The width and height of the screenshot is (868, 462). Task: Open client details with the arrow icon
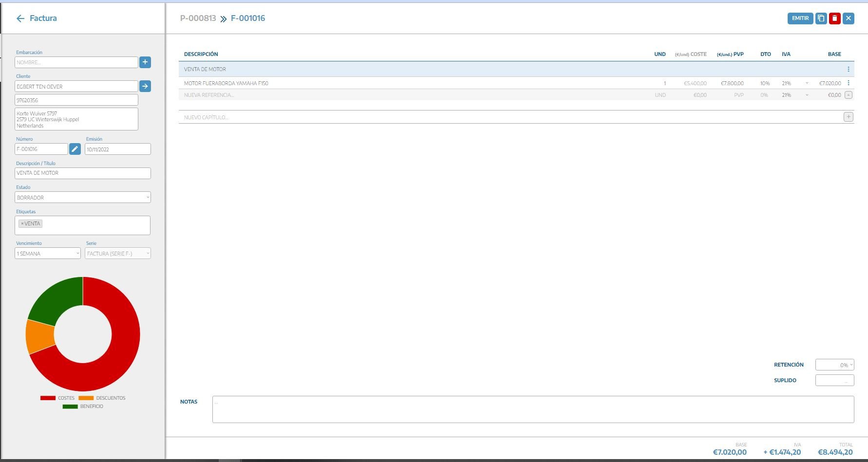tap(145, 86)
